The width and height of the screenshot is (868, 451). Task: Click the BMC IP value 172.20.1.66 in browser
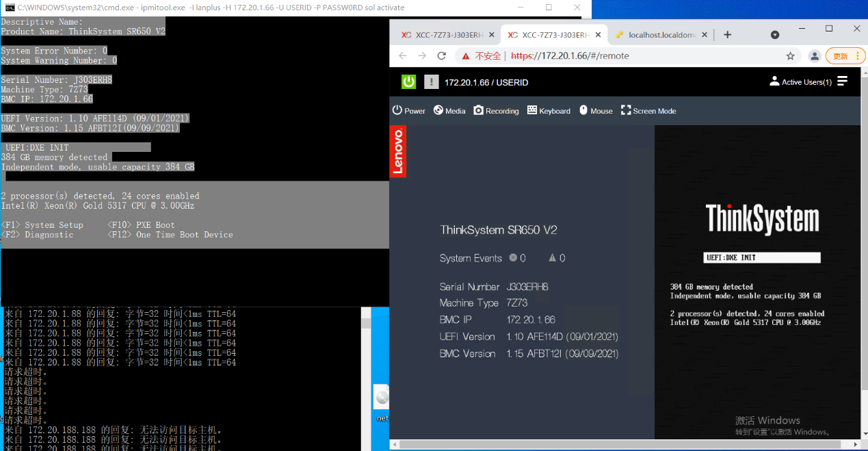click(531, 320)
